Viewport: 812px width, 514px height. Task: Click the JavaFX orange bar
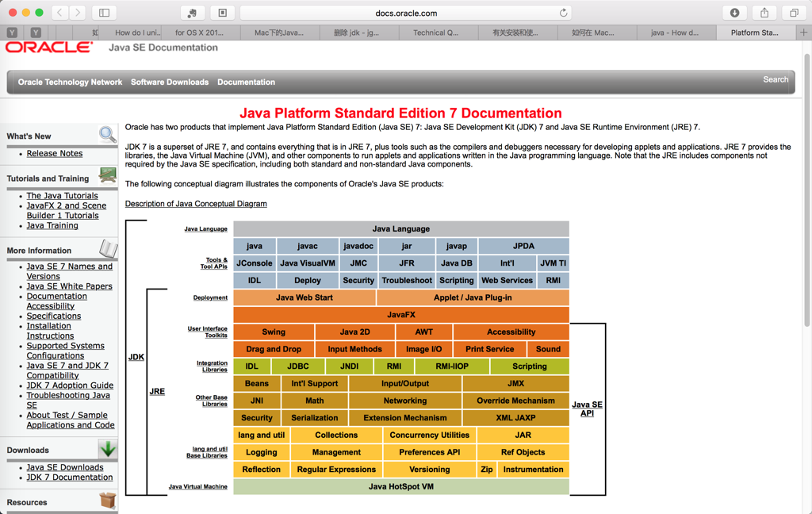(400, 315)
